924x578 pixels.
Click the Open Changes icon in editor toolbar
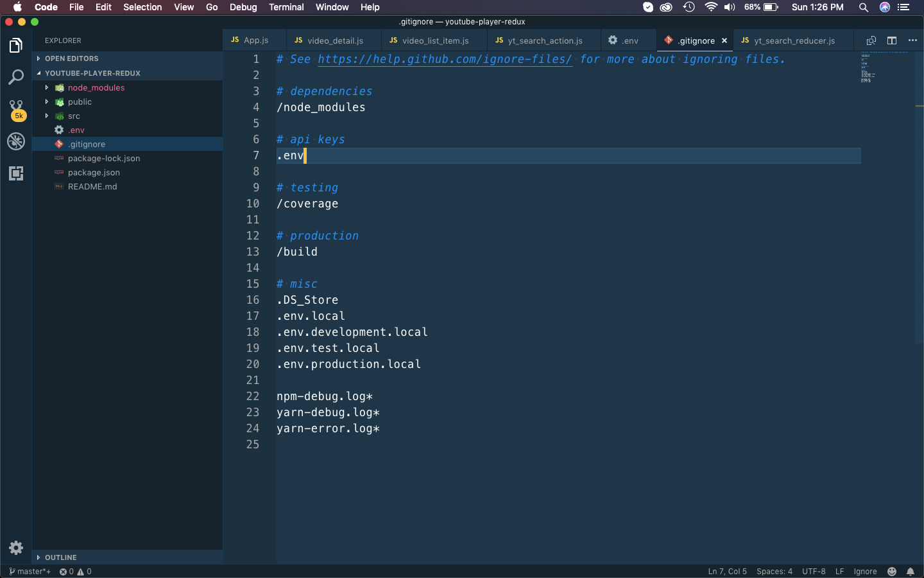pos(871,40)
